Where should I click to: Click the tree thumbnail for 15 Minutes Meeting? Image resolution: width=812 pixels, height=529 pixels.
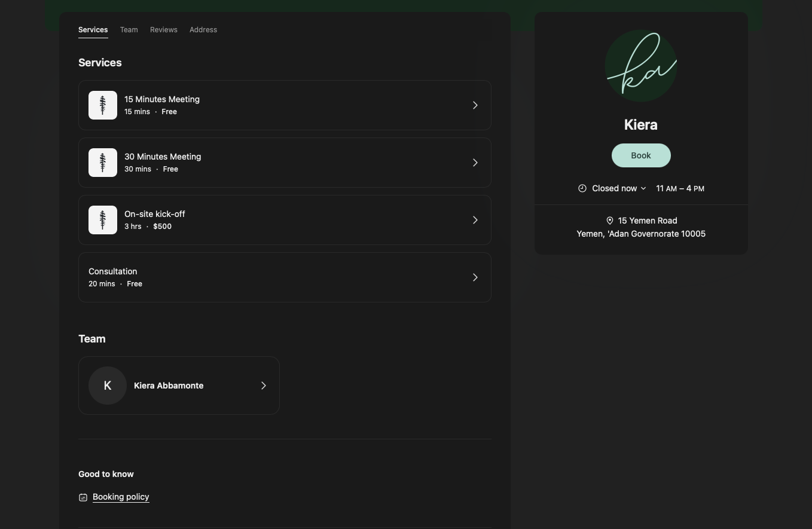(102, 105)
